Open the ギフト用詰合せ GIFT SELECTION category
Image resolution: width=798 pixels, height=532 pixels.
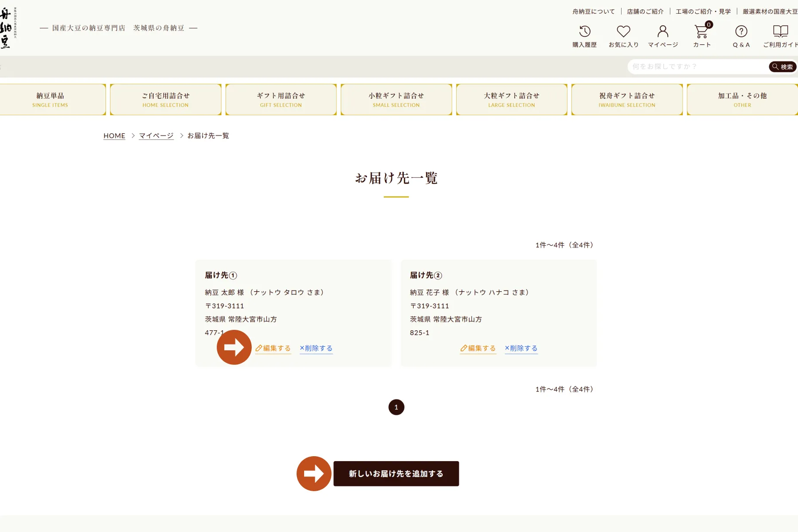[281, 100]
